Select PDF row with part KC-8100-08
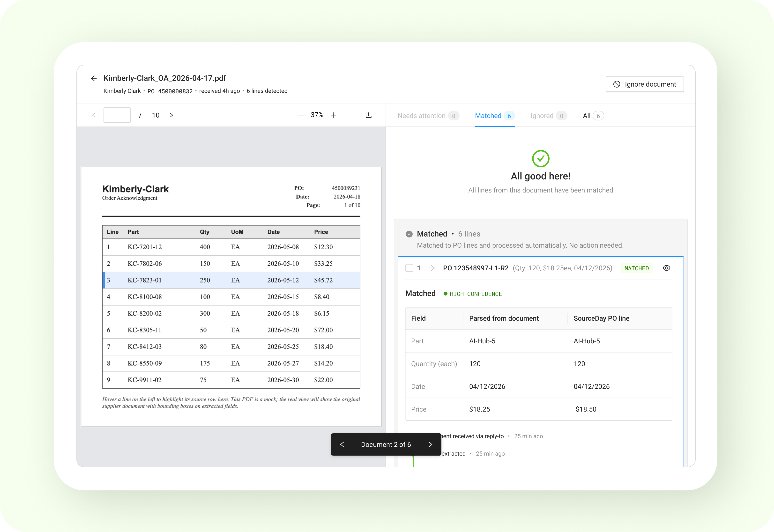 (231, 297)
